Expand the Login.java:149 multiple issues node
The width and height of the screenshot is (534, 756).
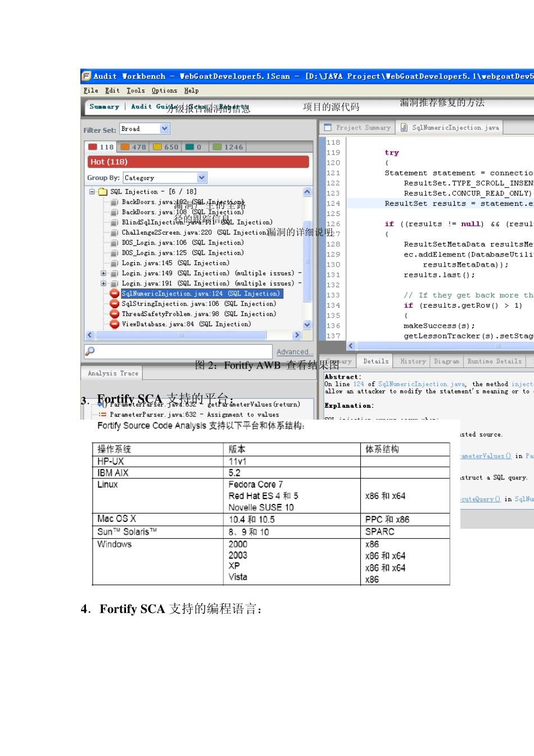pyautogui.click(x=103, y=273)
